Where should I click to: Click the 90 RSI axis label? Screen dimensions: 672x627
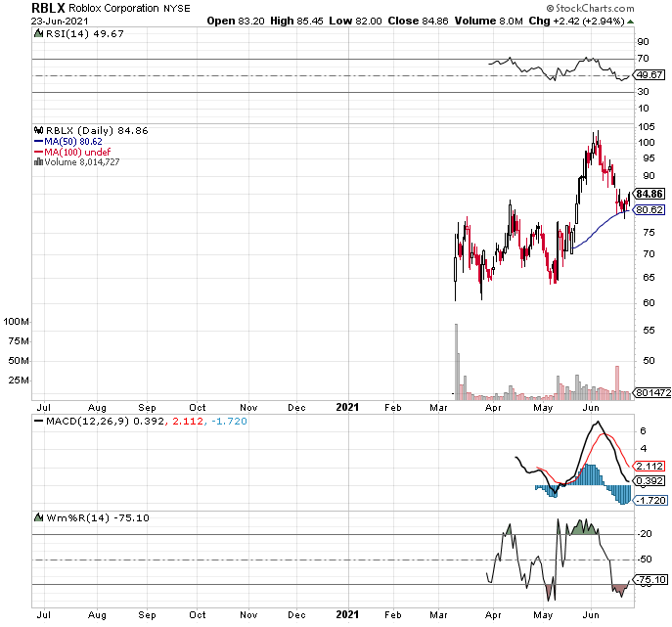click(x=644, y=42)
